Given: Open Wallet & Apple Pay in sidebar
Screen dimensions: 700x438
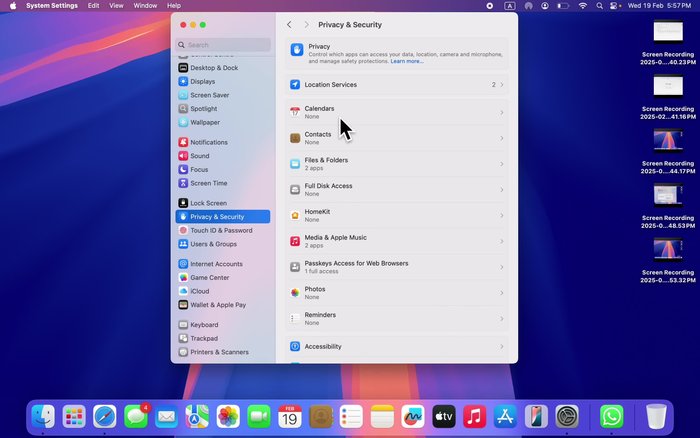Looking at the screenshot, I should [x=217, y=304].
